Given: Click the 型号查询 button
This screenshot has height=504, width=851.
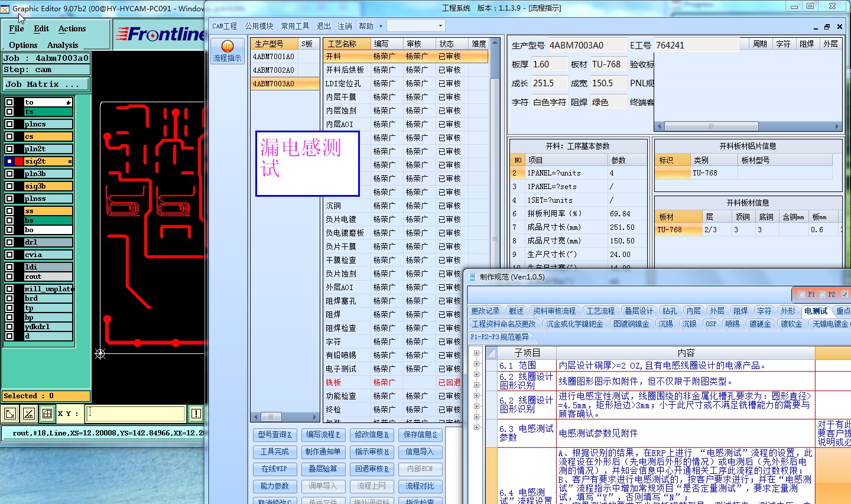Looking at the screenshot, I should [275, 434].
